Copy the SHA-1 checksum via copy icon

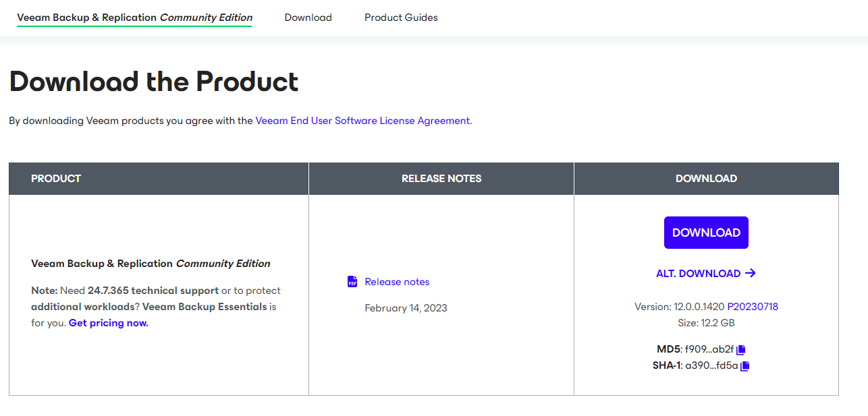click(745, 366)
